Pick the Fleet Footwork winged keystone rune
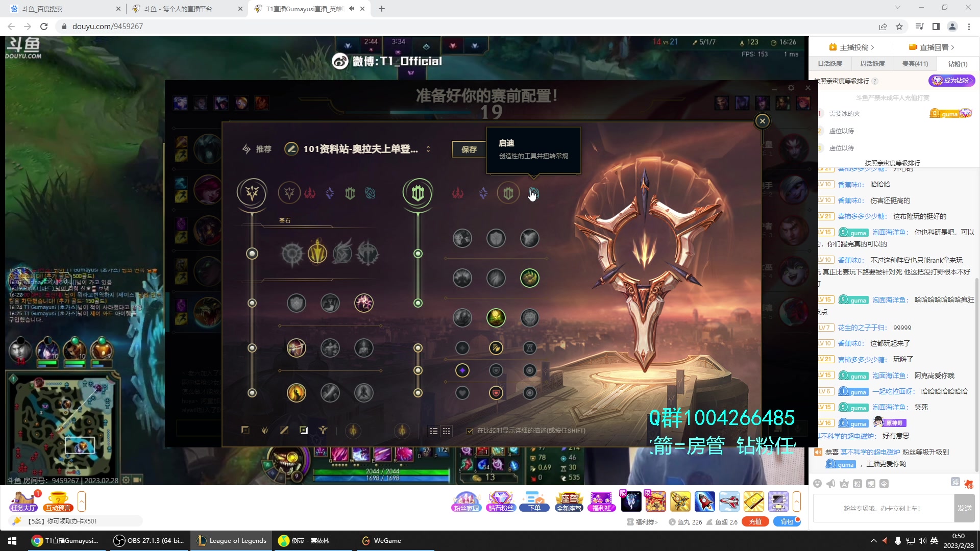This screenshot has width=980, height=551. [342, 253]
